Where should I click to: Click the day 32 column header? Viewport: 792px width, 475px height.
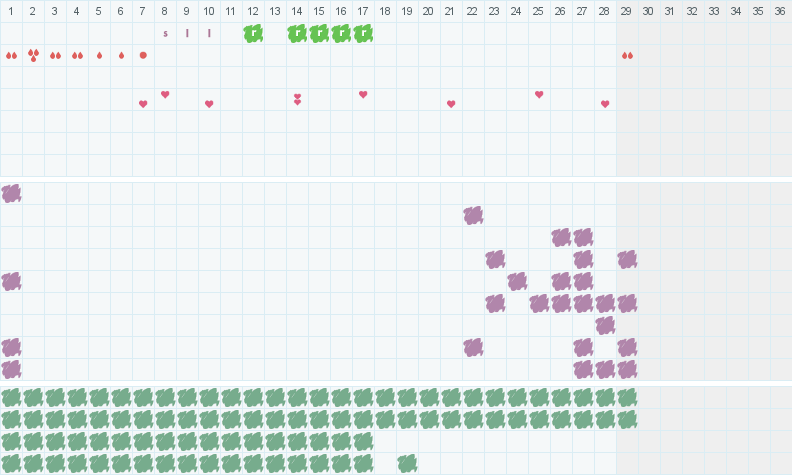tap(693, 11)
